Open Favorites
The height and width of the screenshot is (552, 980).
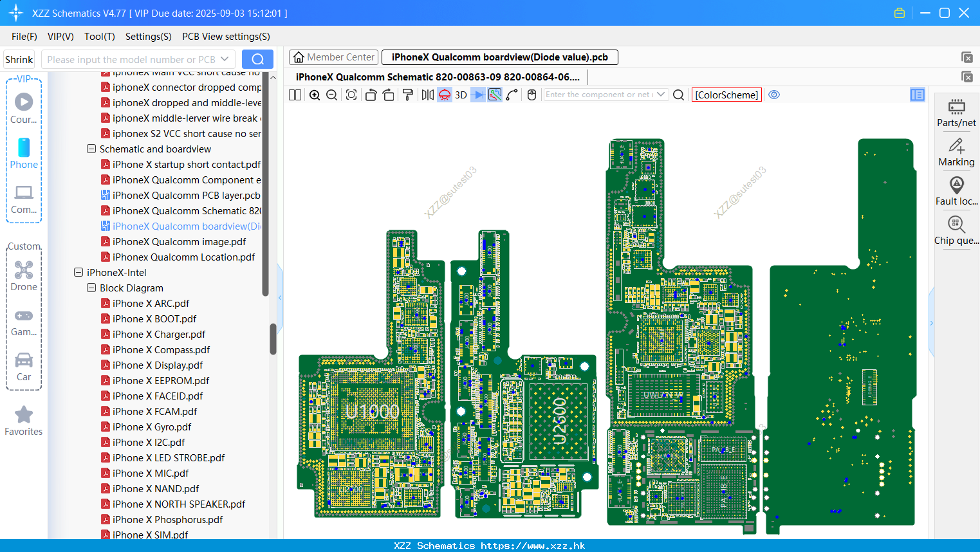(24, 421)
